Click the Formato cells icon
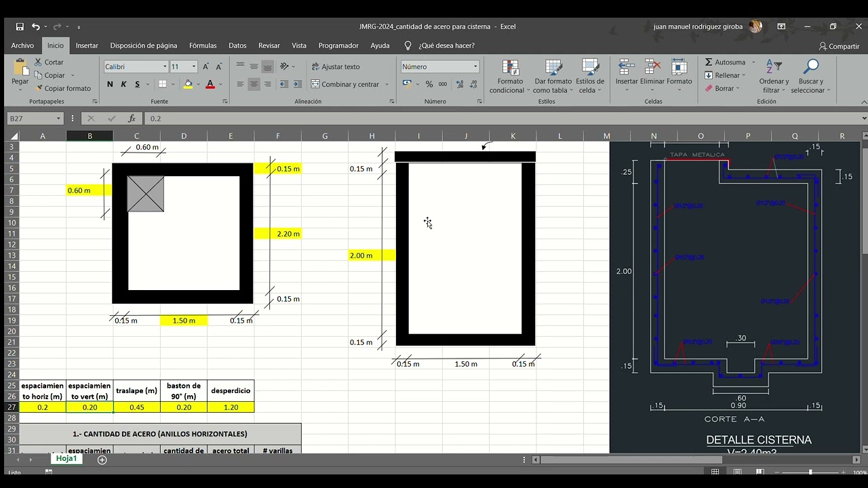The width and height of the screenshot is (868, 488). [x=679, y=67]
